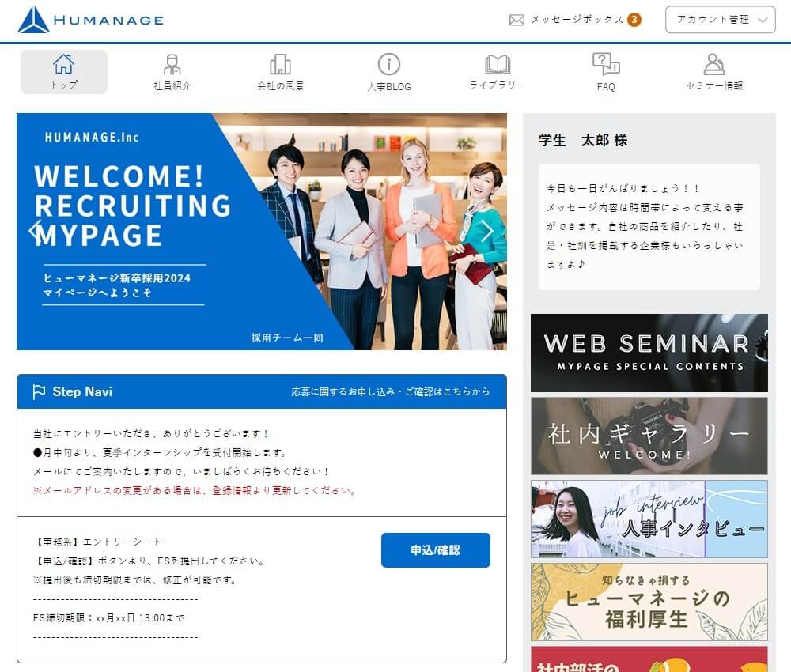Go to the previous banner slide arrow
The height and width of the screenshot is (672, 791).
click(35, 231)
